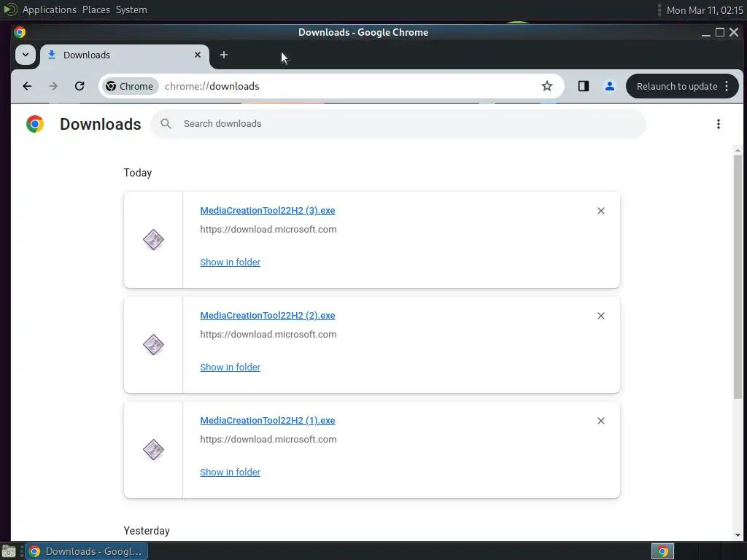
Task: Click the Downloads page heading text
Action: 100,124
